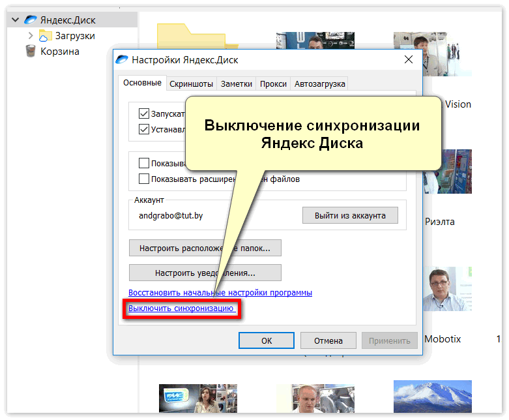This screenshot has width=509, height=420.
Task: Select the Загрузки tree item
Action: coord(75,36)
